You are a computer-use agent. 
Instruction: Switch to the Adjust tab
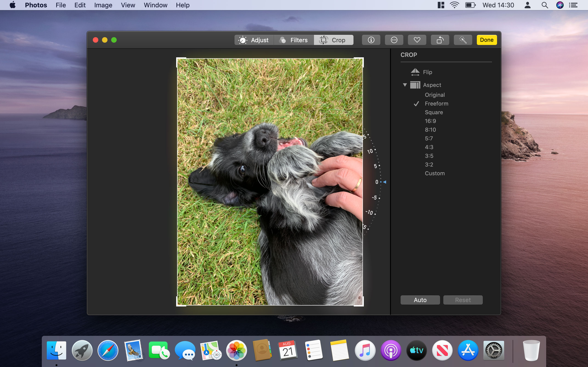coord(254,40)
